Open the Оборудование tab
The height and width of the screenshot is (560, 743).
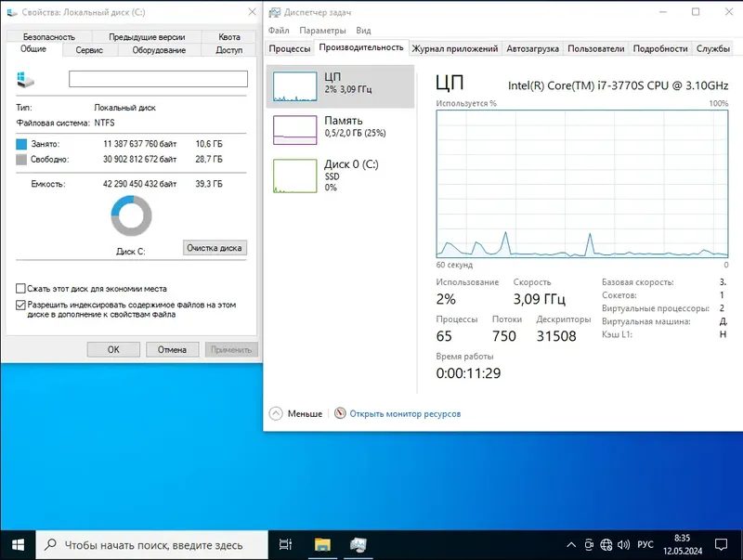pyautogui.click(x=159, y=50)
